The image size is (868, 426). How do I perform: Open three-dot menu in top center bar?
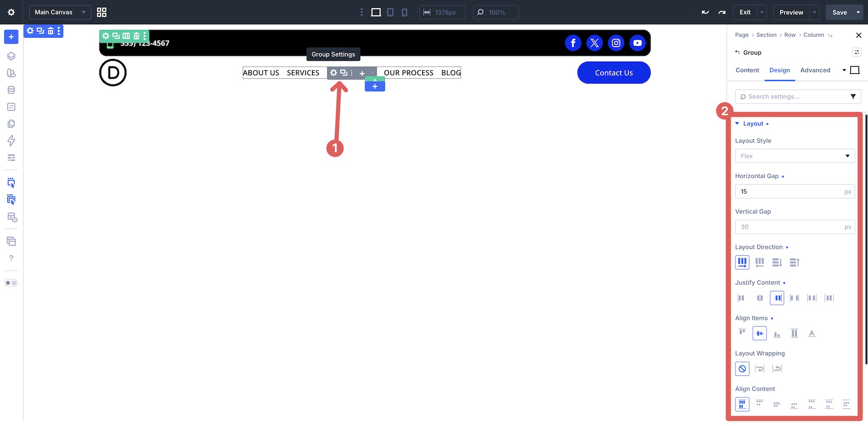(362, 12)
